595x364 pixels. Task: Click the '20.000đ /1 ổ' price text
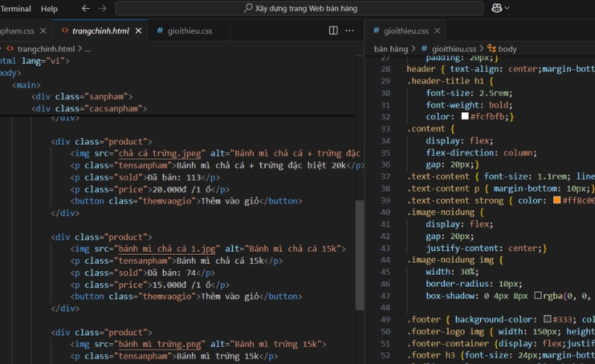coord(181,189)
